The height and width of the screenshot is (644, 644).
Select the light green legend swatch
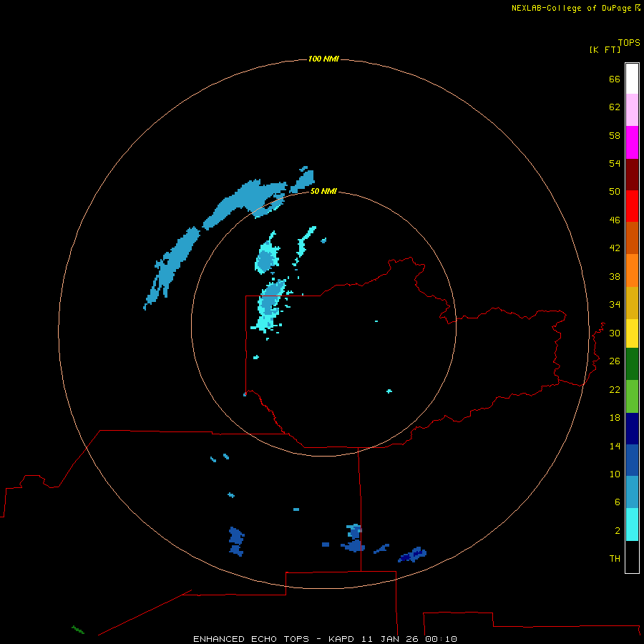click(632, 396)
